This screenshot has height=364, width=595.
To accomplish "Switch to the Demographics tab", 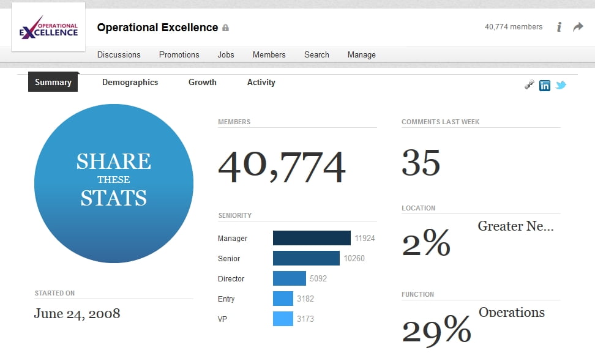I will pos(130,82).
